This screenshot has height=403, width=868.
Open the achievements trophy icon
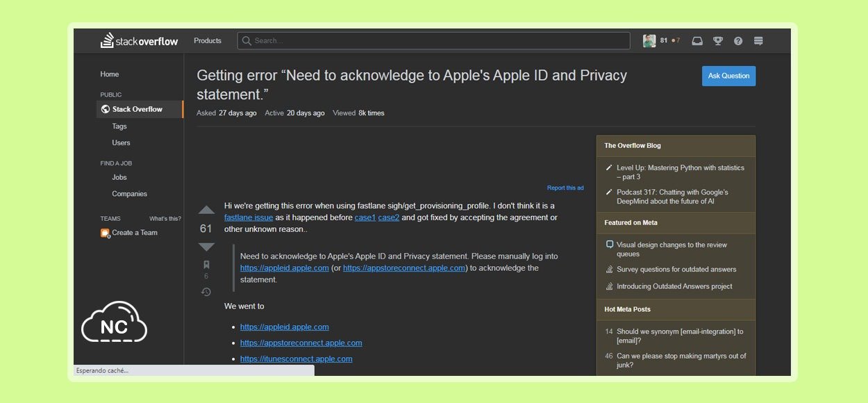coord(718,41)
